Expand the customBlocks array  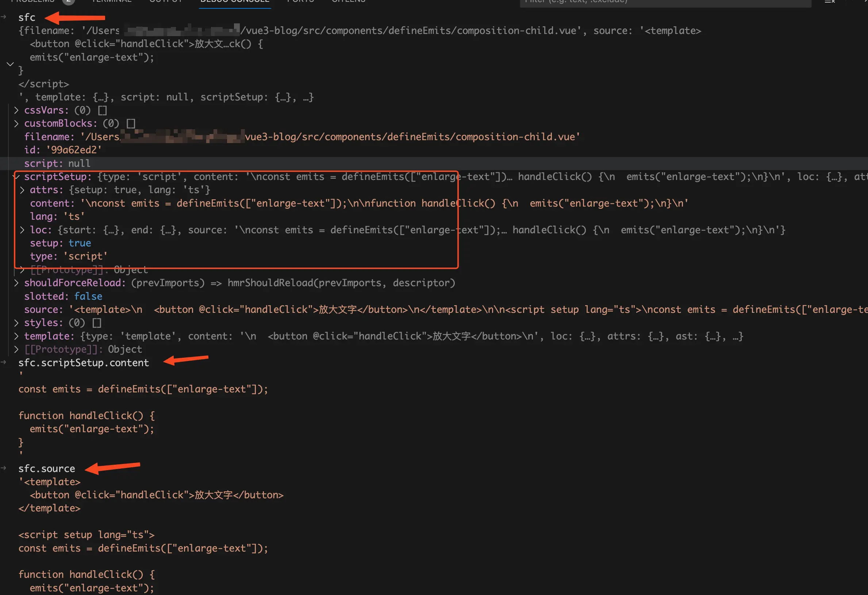pyautogui.click(x=16, y=123)
